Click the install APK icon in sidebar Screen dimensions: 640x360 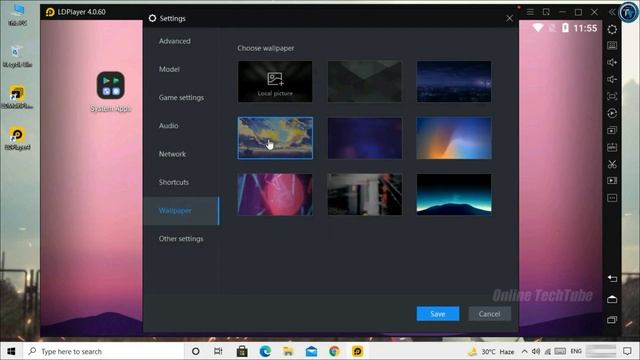click(x=612, y=147)
